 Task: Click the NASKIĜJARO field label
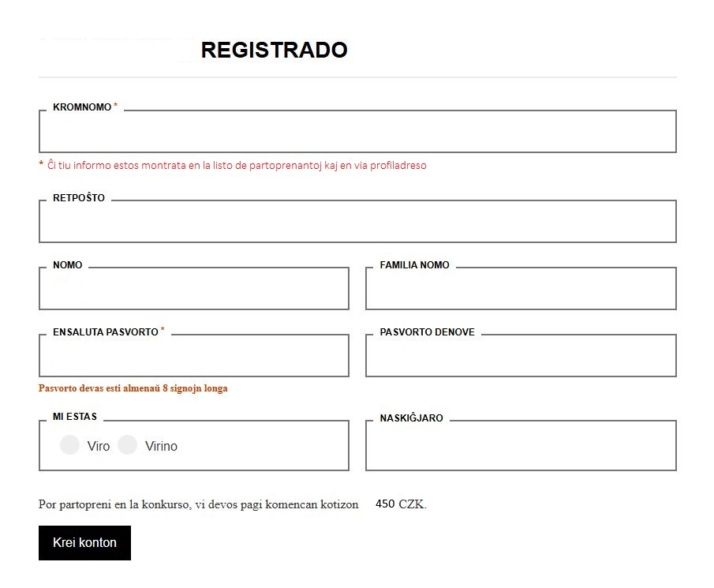pyautogui.click(x=411, y=418)
